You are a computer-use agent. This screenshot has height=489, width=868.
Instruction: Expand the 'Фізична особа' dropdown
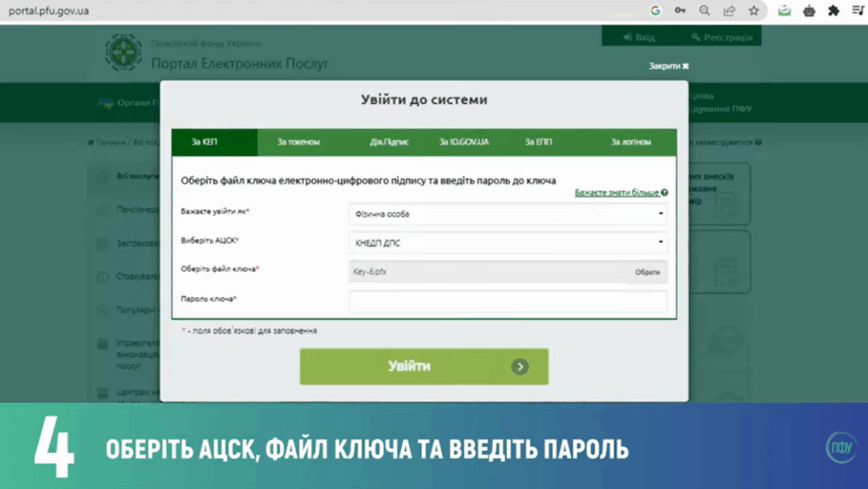(x=508, y=214)
